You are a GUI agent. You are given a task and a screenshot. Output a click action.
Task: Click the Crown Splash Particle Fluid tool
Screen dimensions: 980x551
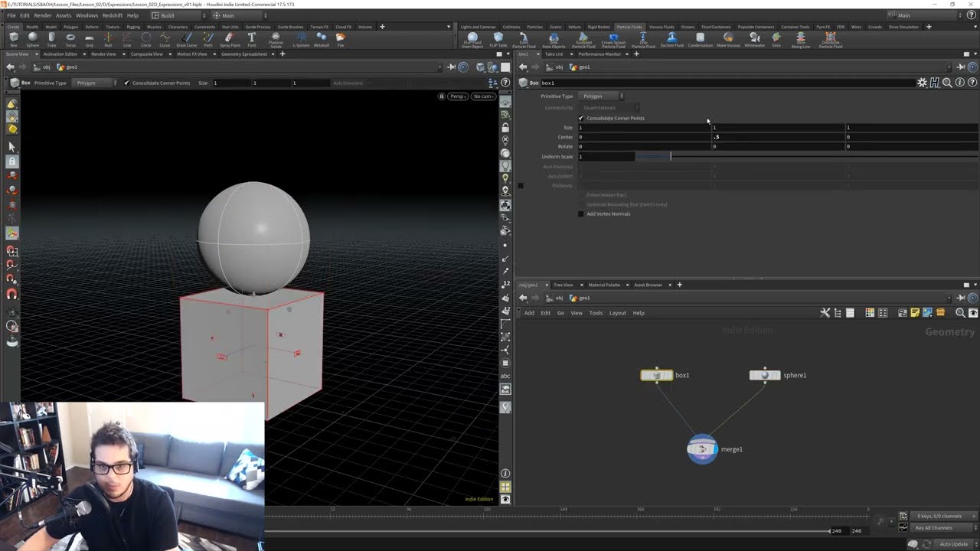[x=613, y=40]
